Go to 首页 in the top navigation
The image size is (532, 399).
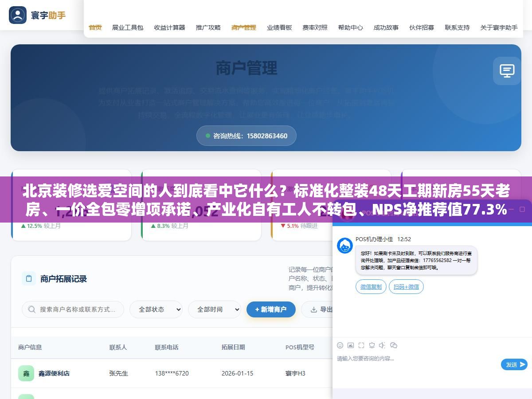pyautogui.click(x=95, y=27)
